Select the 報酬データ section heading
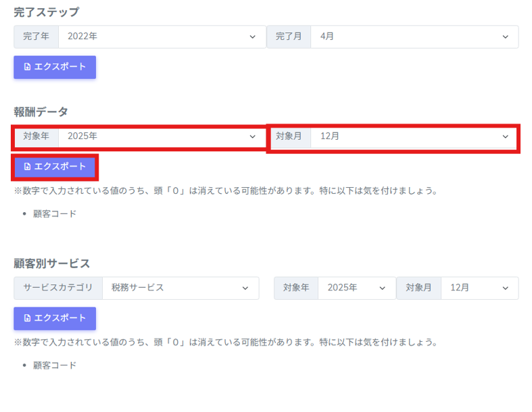The width and height of the screenshot is (532, 412). coord(41,111)
